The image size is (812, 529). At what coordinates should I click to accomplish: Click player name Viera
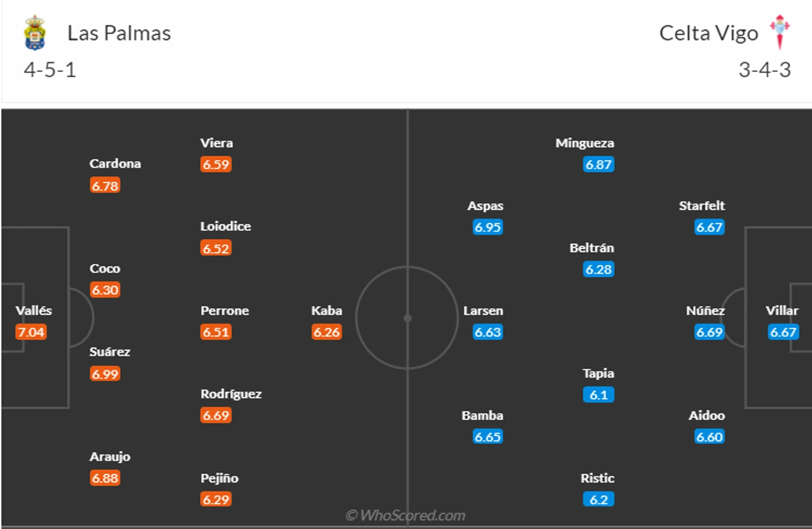(216, 143)
